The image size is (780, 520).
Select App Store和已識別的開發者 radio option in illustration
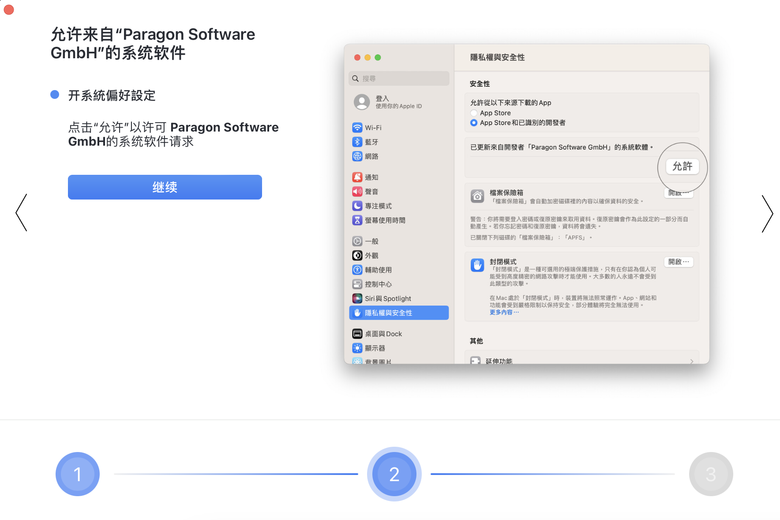(474, 122)
